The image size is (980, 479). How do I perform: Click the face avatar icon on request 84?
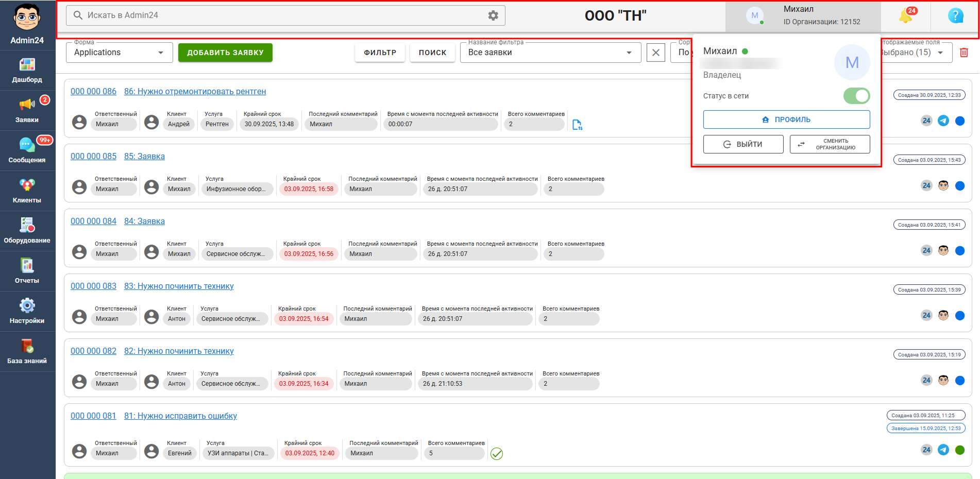[x=943, y=251]
